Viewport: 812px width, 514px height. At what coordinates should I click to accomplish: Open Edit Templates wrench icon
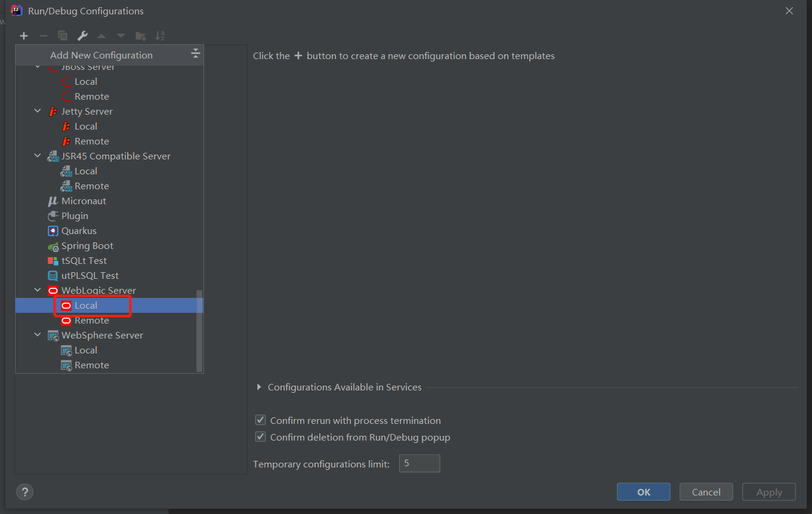point(82,36)
